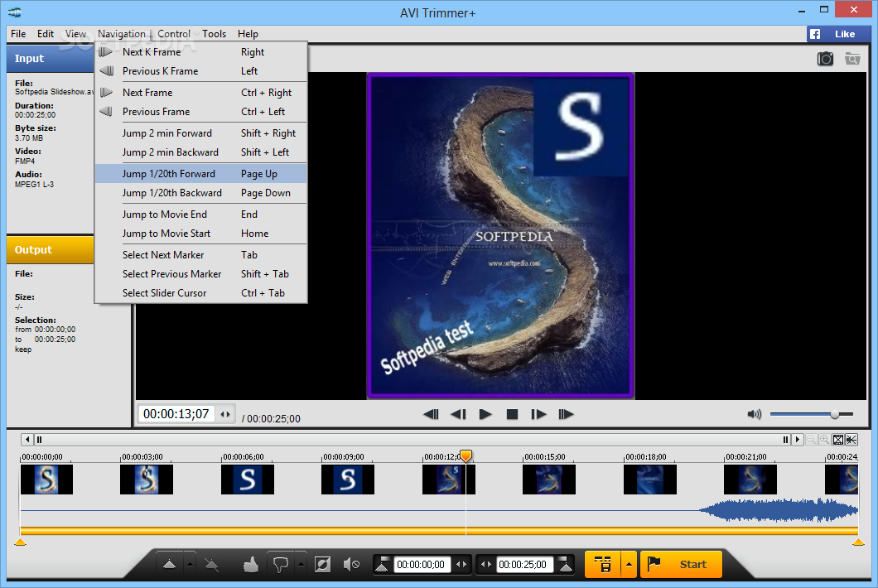
Task: Click the dimmed camera icon at top right
Action: pos(852,59)
